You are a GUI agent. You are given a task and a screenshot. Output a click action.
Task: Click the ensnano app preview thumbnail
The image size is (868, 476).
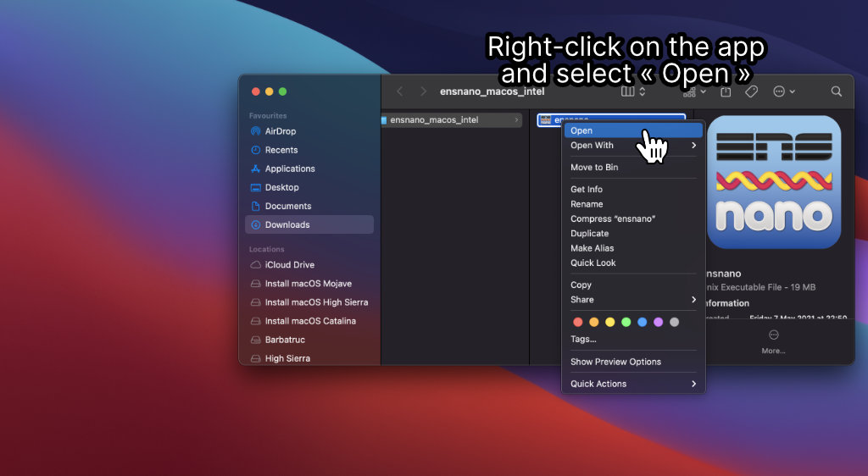pyautogui.click(x=774, y=182)
